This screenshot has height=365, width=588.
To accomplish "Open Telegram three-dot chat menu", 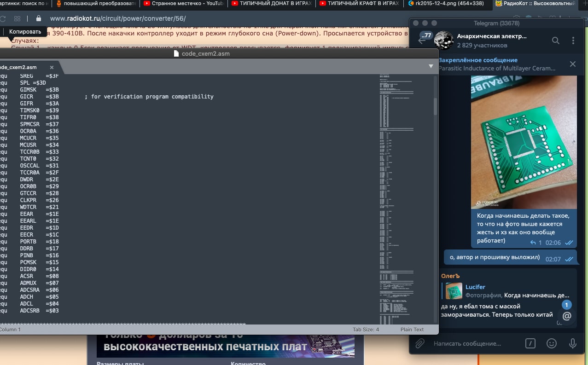I will (x=573, y=41).
